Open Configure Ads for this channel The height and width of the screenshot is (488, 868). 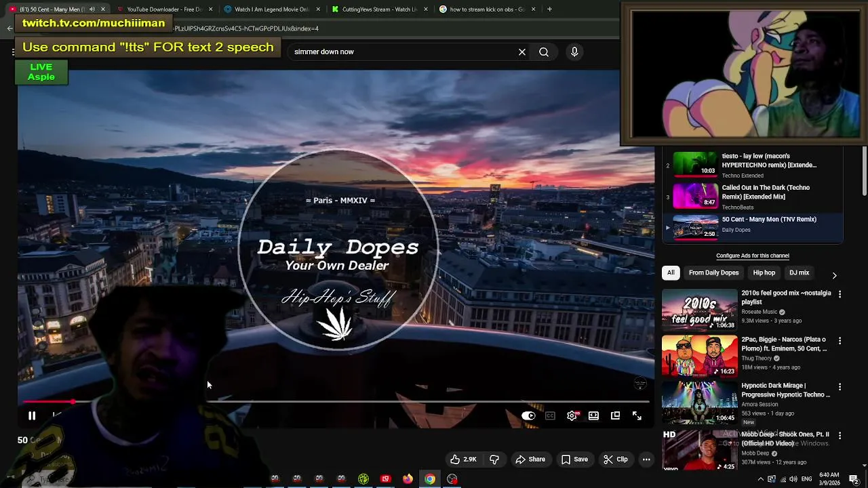click(752, 256)
